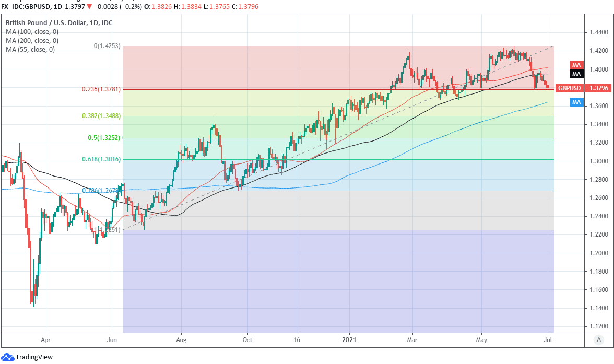The image size is (614, 364).
Task: Open the MA (100, close, 0) legend entry
Action: pos(32,32)
